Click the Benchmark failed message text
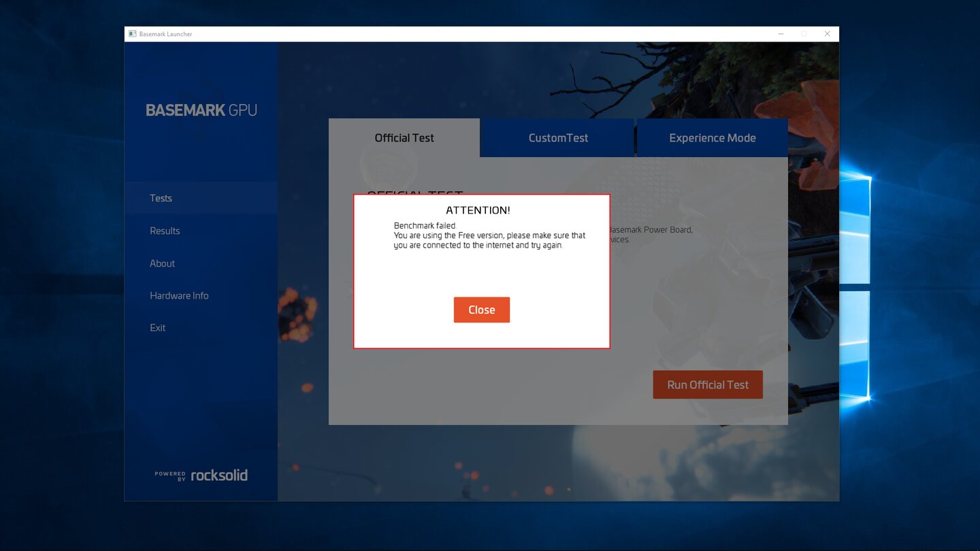 click(425, 225)
